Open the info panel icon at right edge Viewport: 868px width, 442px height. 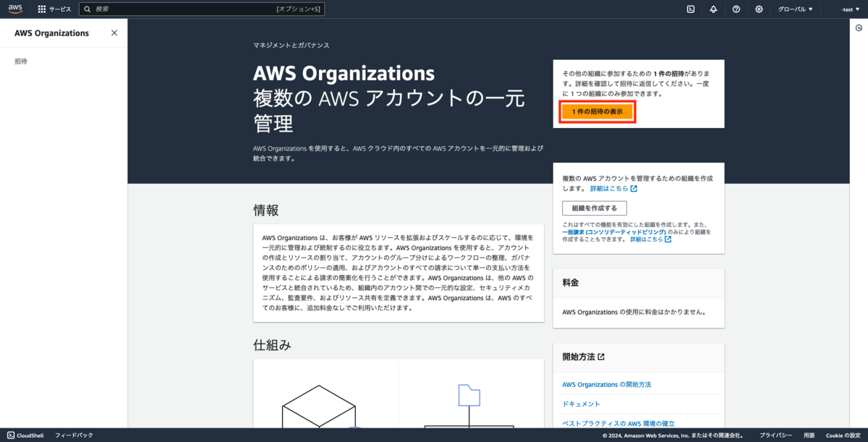[859, 27]
